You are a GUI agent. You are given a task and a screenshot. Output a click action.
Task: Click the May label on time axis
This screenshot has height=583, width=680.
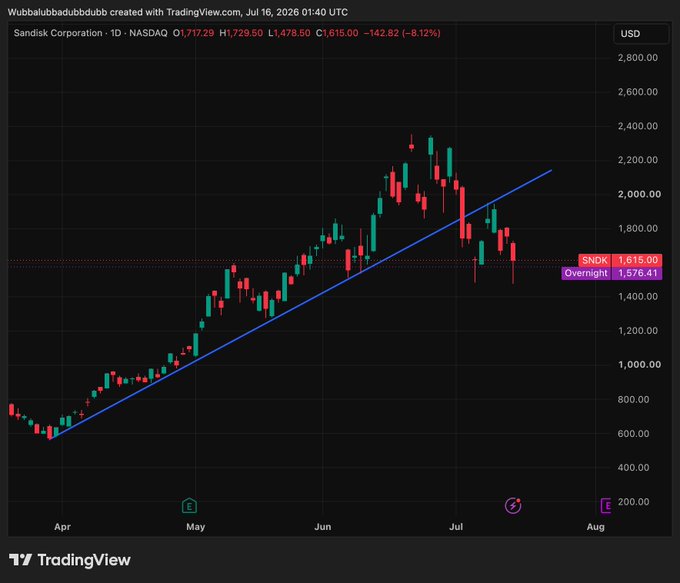[x=195, y=527]
